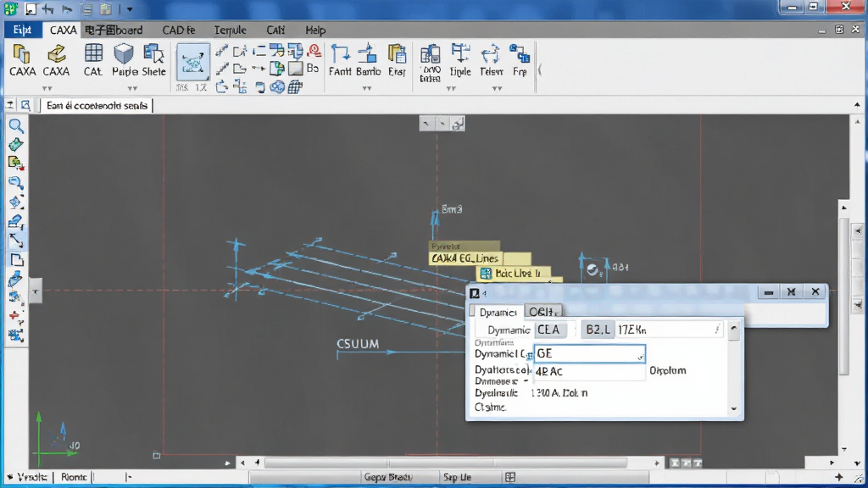Click the undo arrow in the title bar
This screenshot has height=488, width=868.
pos(48,8)
